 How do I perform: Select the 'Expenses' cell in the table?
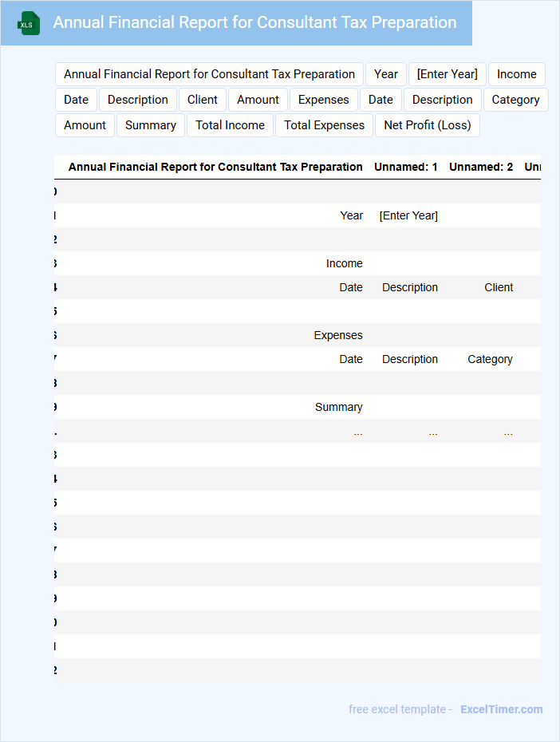(338, 336)
